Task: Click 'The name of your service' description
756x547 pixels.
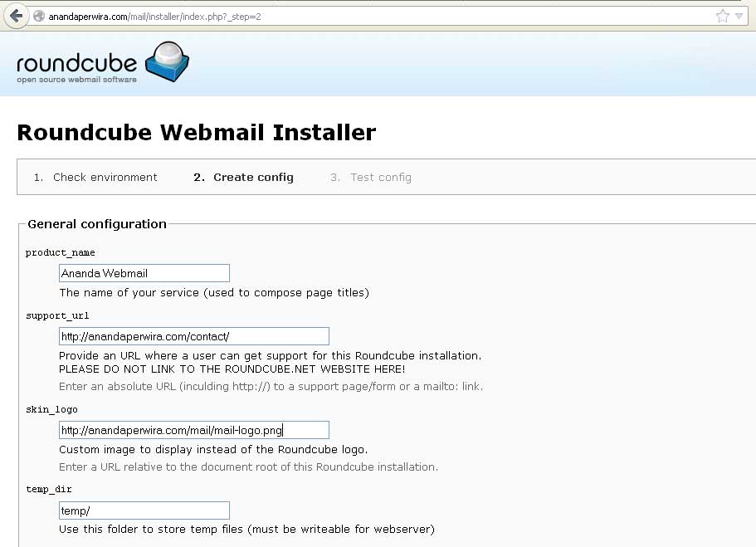Action: coord(214,293)
